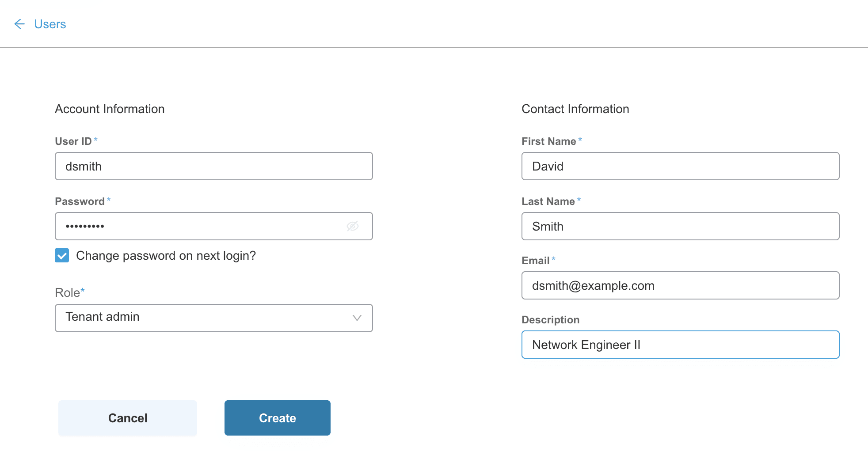Open the Role dropdown showing Tenant admin
868x455 pixels.
(x=214, y=318)
